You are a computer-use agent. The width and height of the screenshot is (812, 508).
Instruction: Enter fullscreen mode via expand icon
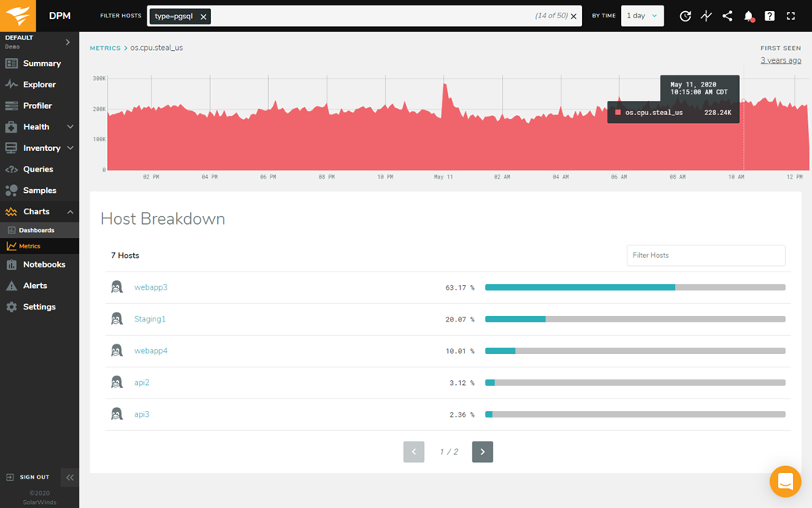click(791, 16)
